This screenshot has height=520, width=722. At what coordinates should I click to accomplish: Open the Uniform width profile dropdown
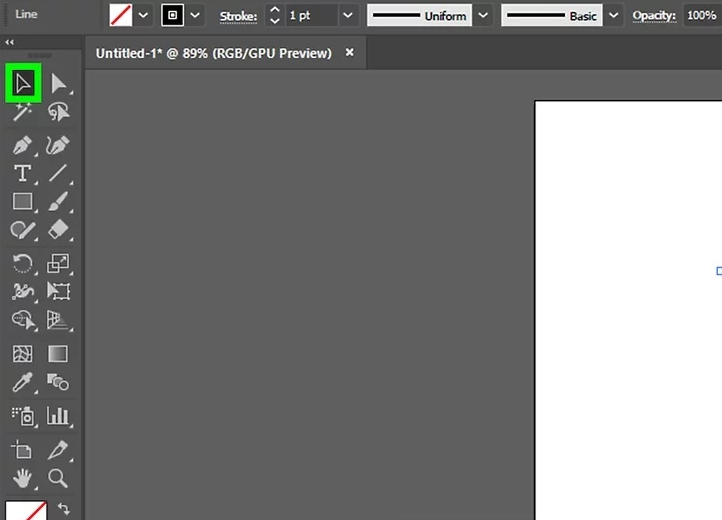(x=483, y=15)
